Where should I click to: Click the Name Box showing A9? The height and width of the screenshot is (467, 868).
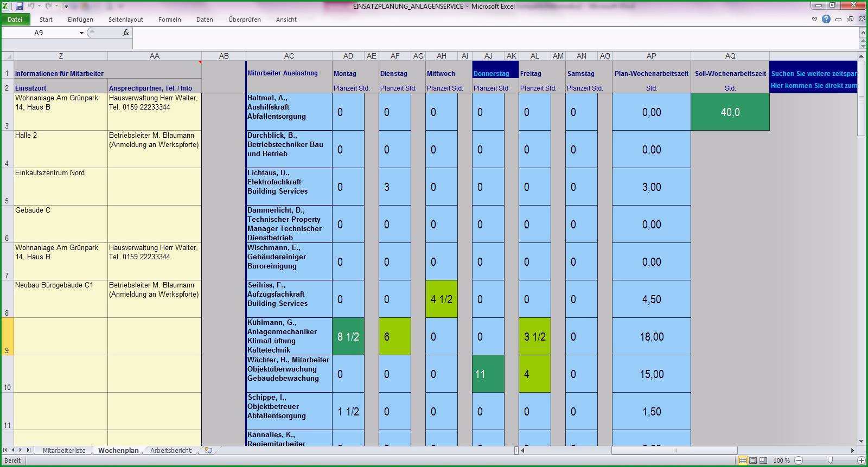coord(39,33)
